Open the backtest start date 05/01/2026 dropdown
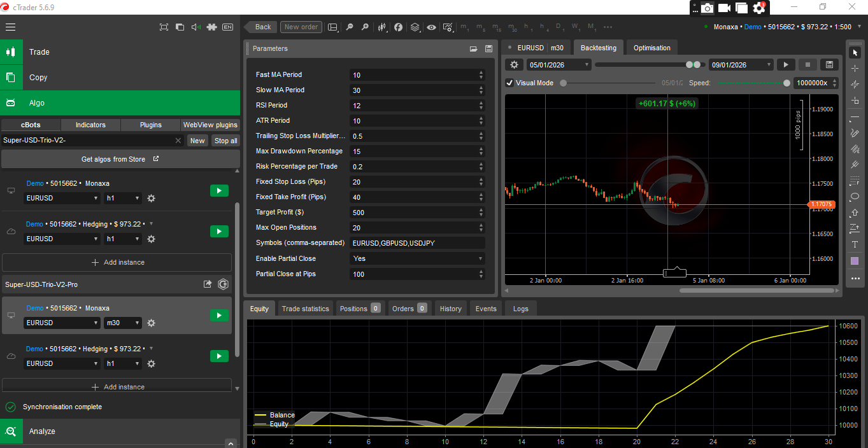 [559, 65]
